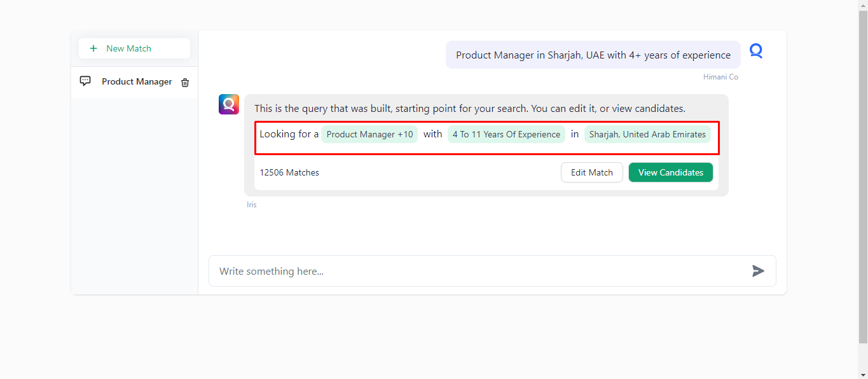Click the scrollbar down arrow
Viewport: 868px width, 379px height.
863,375
